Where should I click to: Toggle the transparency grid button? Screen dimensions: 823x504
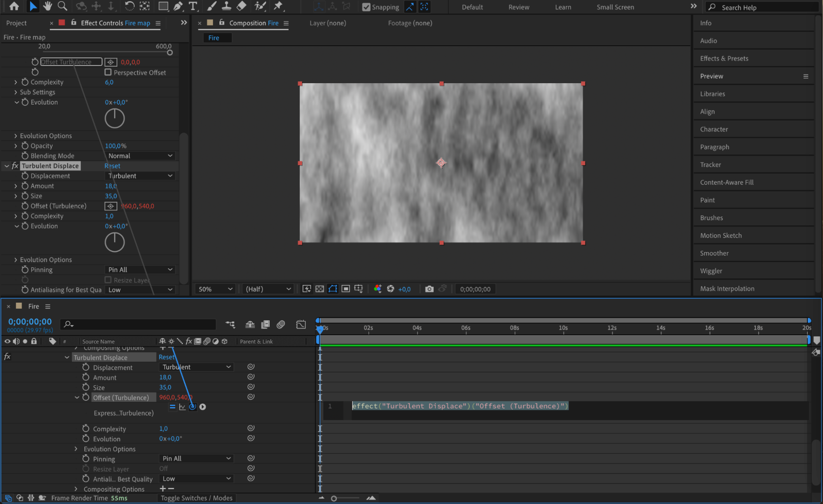pos(319,289)
